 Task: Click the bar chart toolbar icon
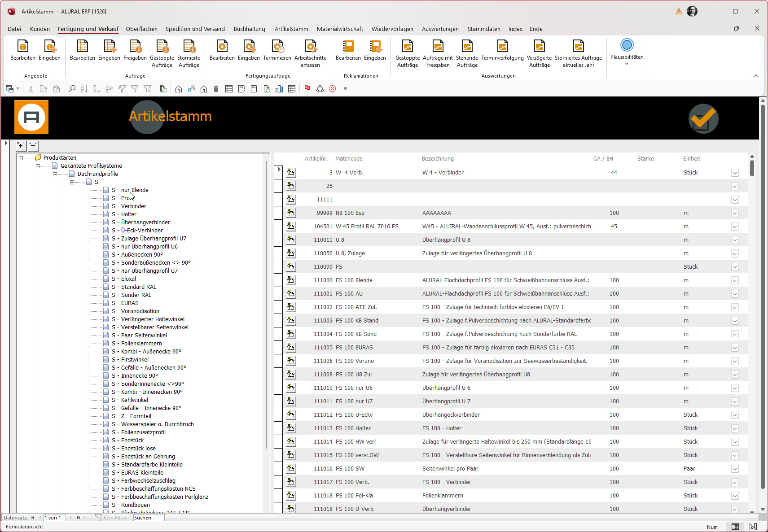pos(279,89)
